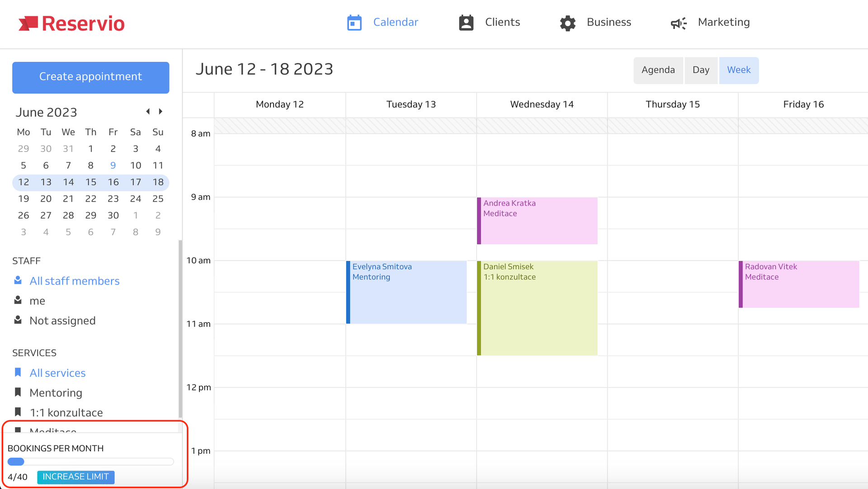This screenshot has height=489, width=868.
Task: Click the Reservio logo
Action: coord(71,23)
